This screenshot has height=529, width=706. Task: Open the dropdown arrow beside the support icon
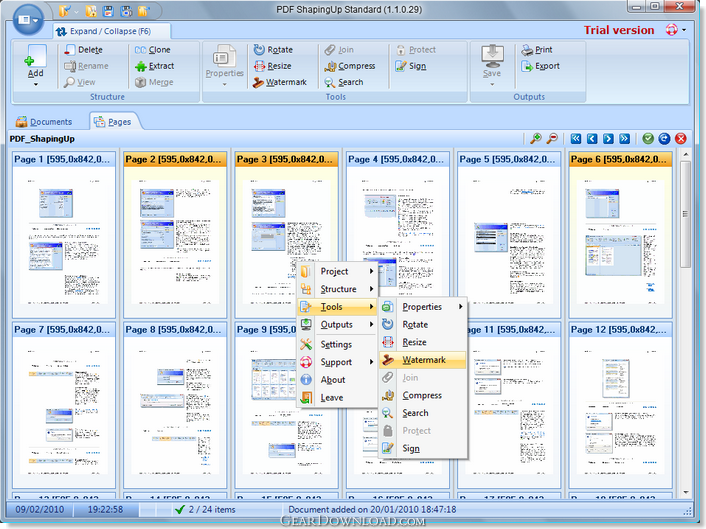pos(684,30)
